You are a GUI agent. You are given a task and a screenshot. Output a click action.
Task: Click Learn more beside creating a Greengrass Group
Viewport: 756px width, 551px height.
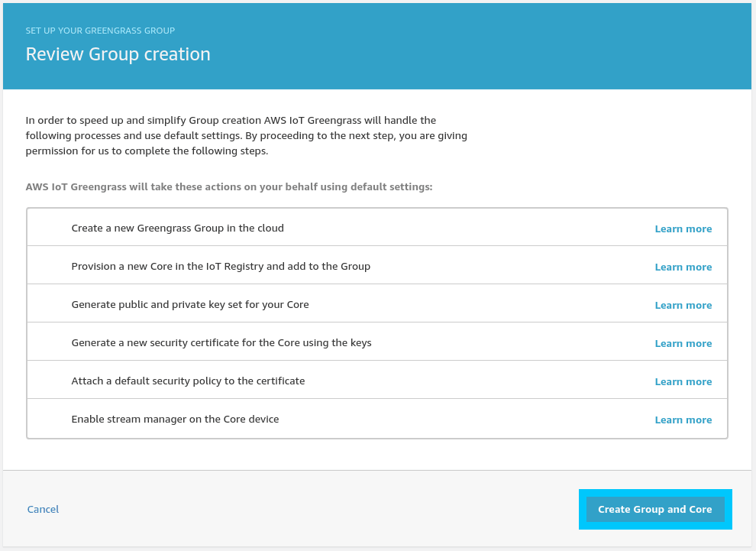coord(683,229)
